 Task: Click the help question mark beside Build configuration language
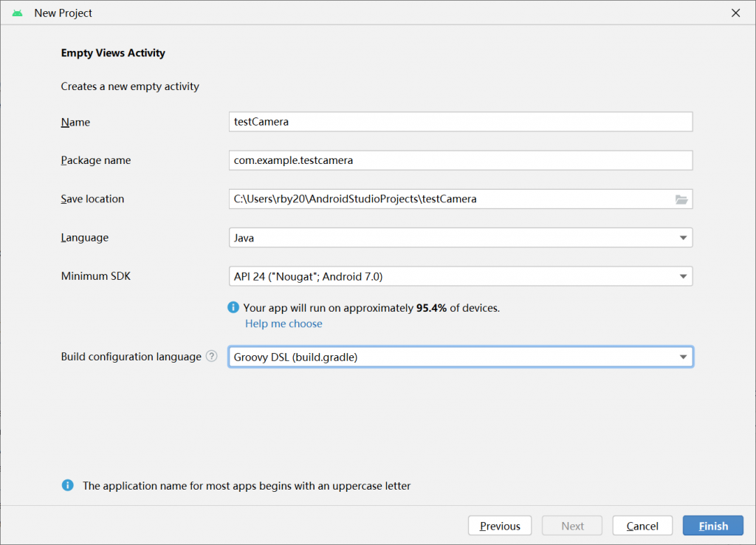coord(211,357)
